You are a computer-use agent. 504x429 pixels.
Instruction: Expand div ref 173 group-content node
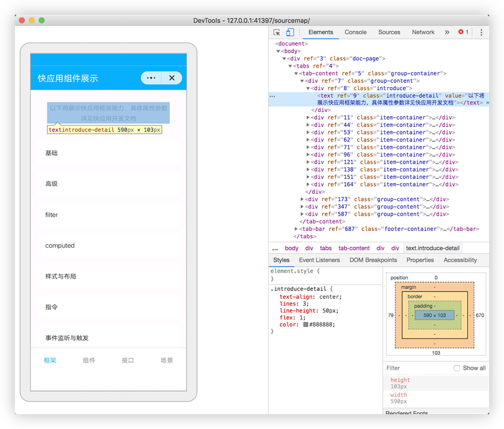[x=302, y=200]
